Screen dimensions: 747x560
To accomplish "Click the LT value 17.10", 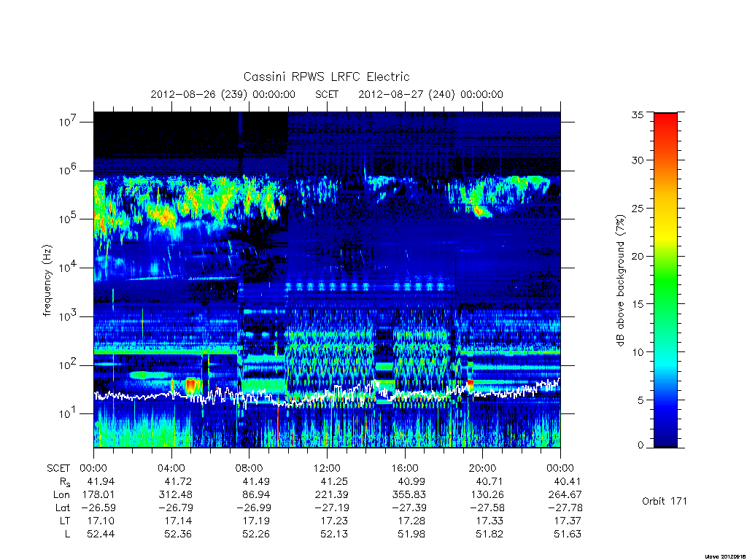I will click(x=101, y=521).
